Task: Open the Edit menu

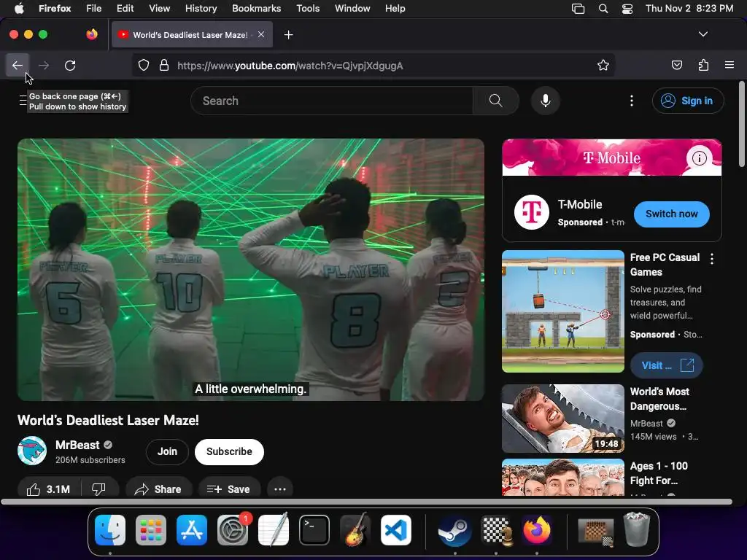Action: [125, 8]
